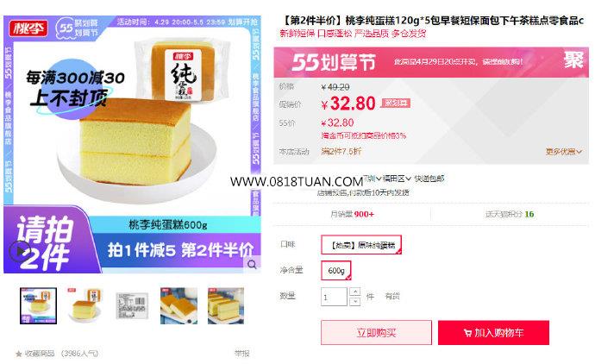Expand 更多优惠 discounts dropdown
The image size is (595, 364).
click(563, 152)
